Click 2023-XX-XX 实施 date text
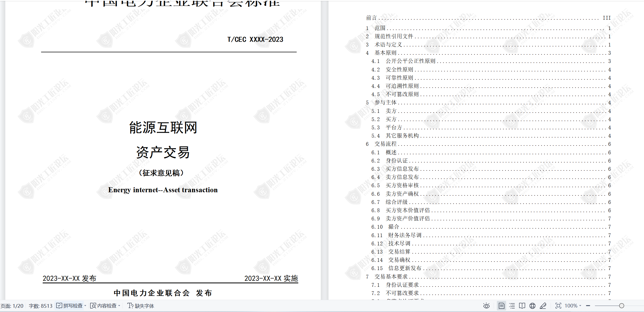644x312 pixels. (271, 278)
